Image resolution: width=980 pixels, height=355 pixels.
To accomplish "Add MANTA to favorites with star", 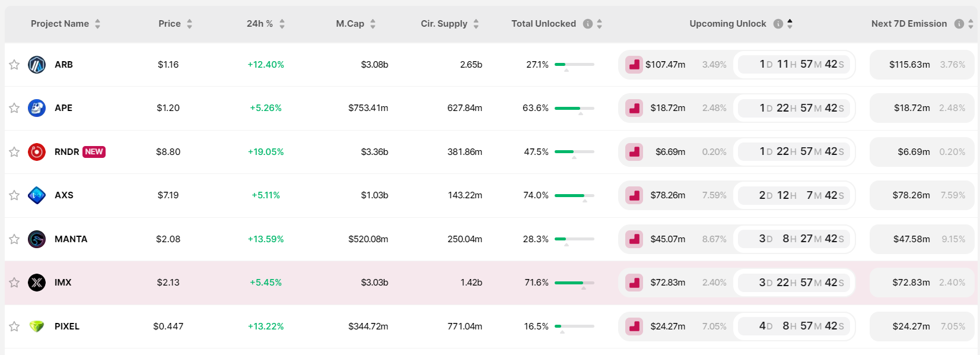I will pyautogui.click(x=14, y=239).
